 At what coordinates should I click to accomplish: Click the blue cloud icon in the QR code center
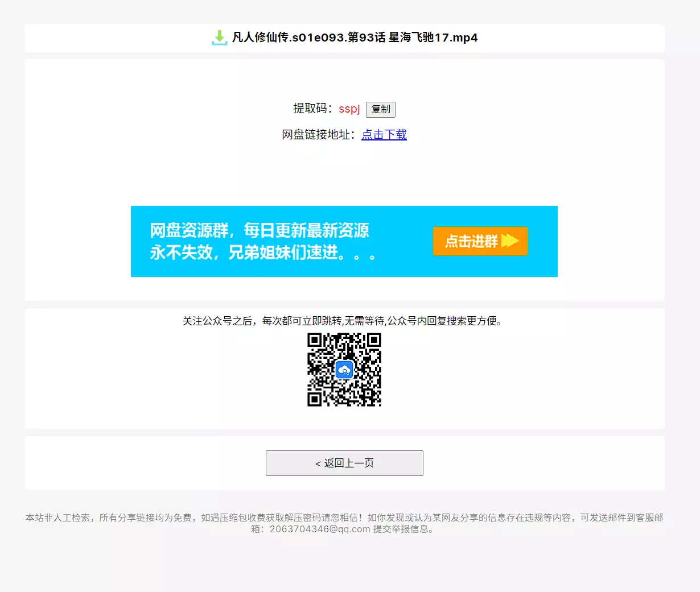click(344, 370)
